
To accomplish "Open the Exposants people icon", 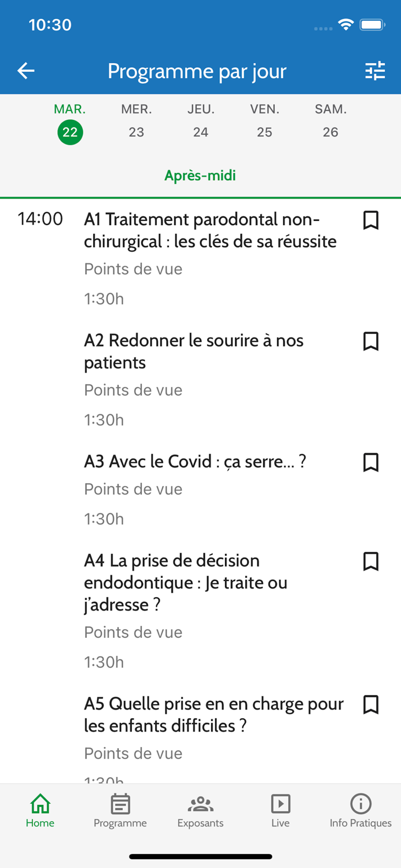I will click(200, 804).
